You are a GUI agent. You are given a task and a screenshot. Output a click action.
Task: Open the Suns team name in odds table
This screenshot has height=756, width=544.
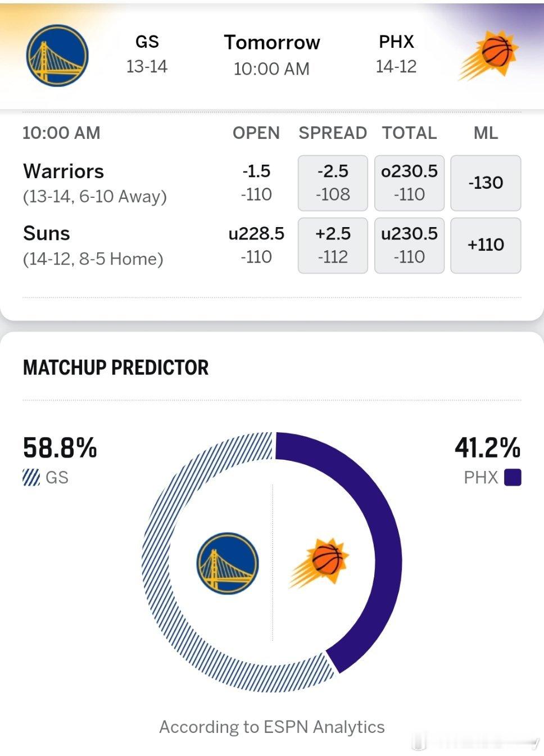pyautogui.click(x=47, y=233)
